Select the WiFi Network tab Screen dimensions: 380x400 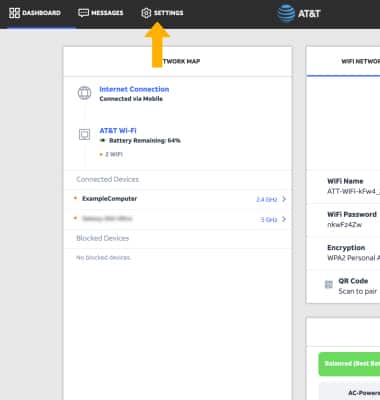tap(360, 61)
